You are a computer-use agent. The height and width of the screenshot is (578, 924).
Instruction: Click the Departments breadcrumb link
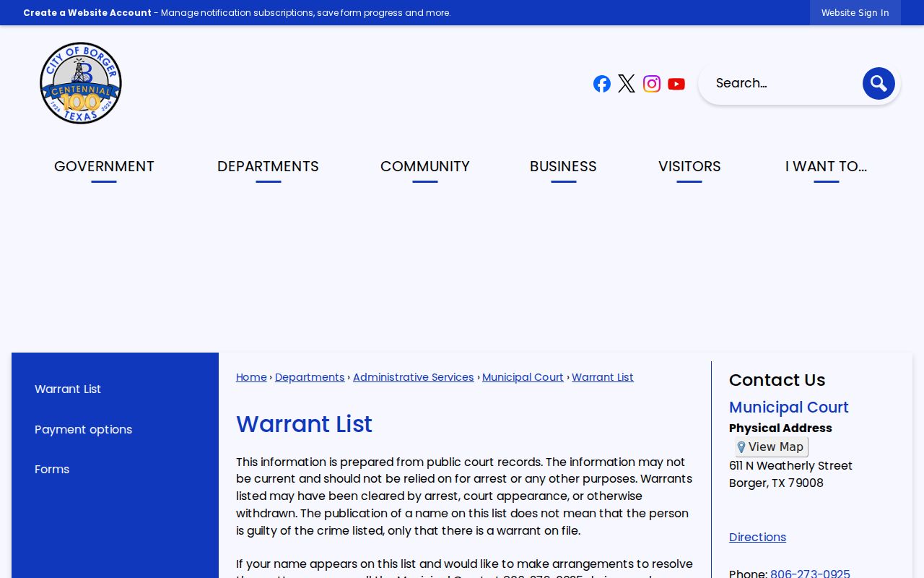[x=310, y=377]
